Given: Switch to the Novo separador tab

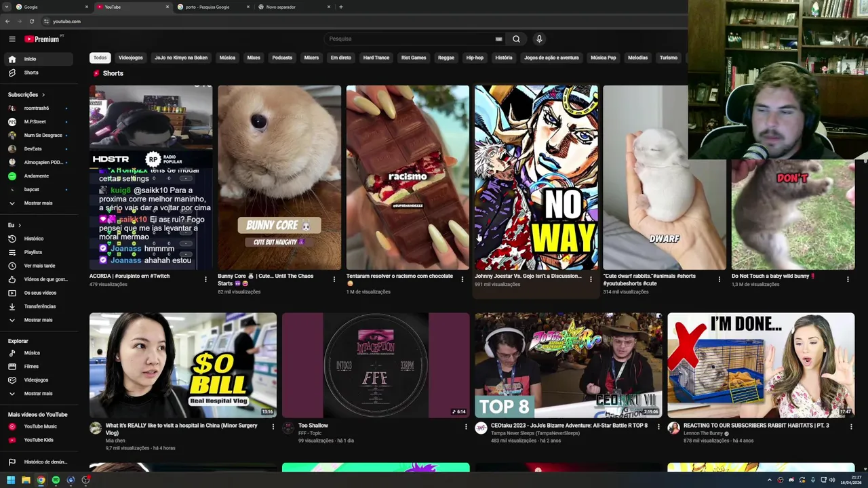Looking at the screenshot, I should coord(294,7).
